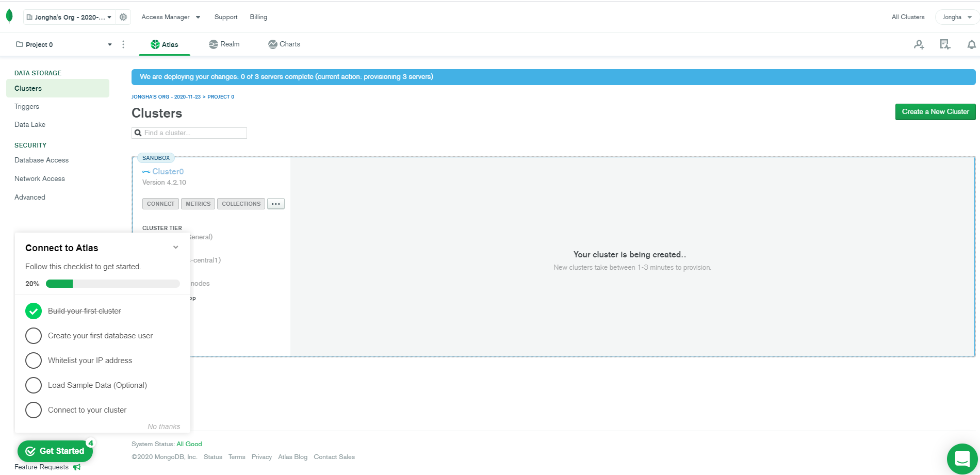980x475 pixels.
Task: Open the Contact Sales footer link
Action: pos(334,457)
